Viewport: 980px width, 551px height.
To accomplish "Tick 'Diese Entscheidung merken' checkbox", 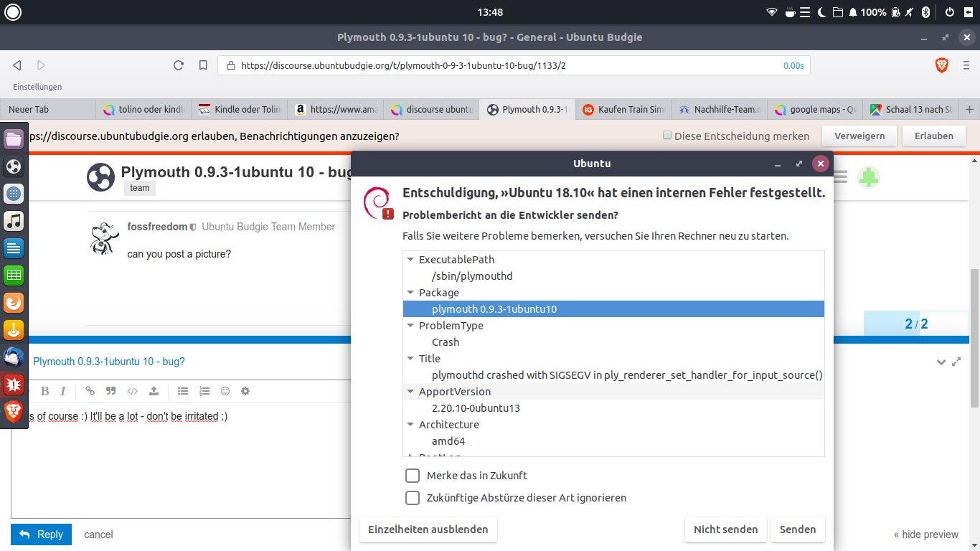I will tap(667, 135).
